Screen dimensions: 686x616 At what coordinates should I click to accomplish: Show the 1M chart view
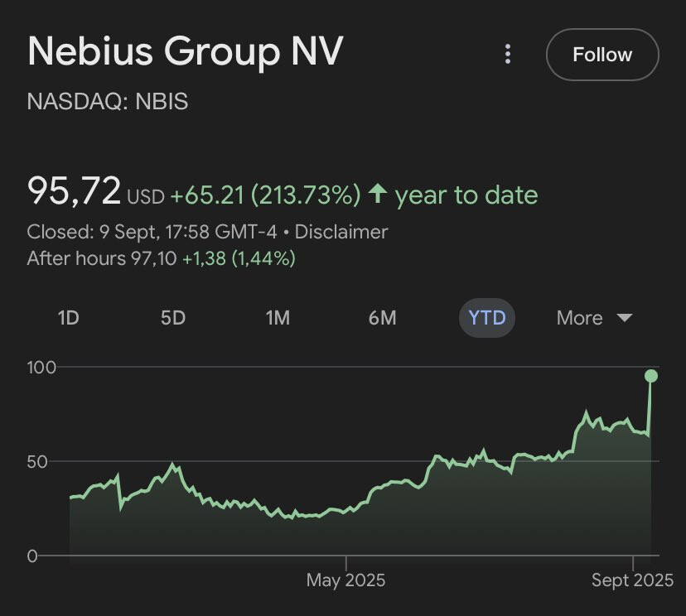point(278,318)
